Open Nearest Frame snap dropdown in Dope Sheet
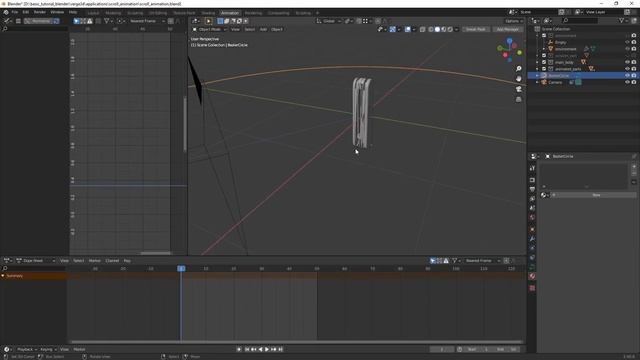The width and height of the screenshot is (640, 360). click(482, 260)
